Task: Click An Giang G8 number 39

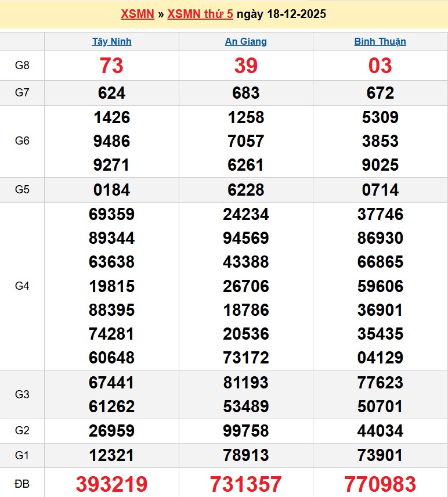Action: point(246,66)
